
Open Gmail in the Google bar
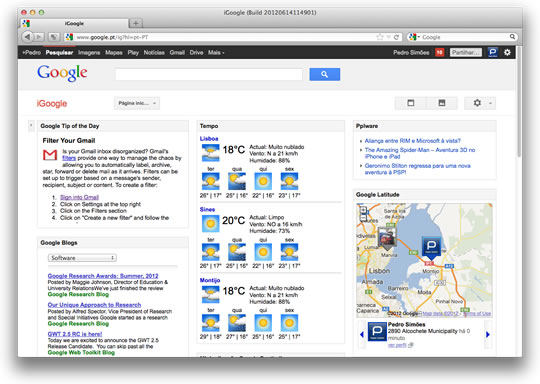coord(177,52)
